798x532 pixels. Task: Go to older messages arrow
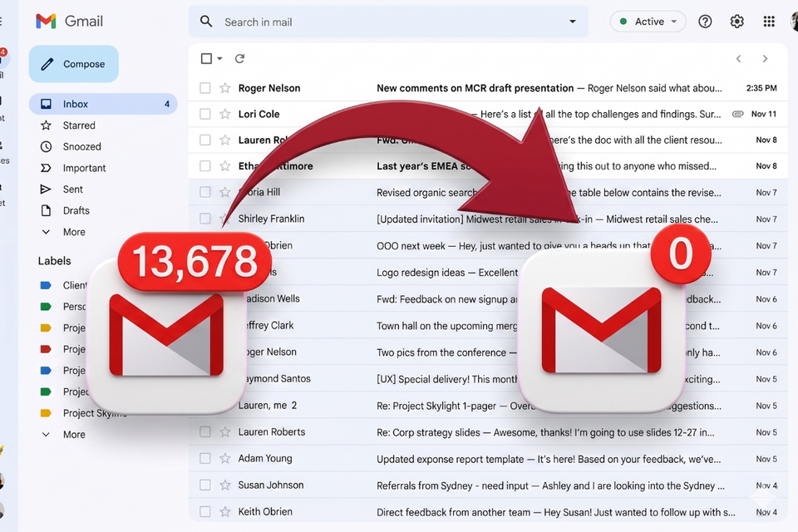click(765, 58)
